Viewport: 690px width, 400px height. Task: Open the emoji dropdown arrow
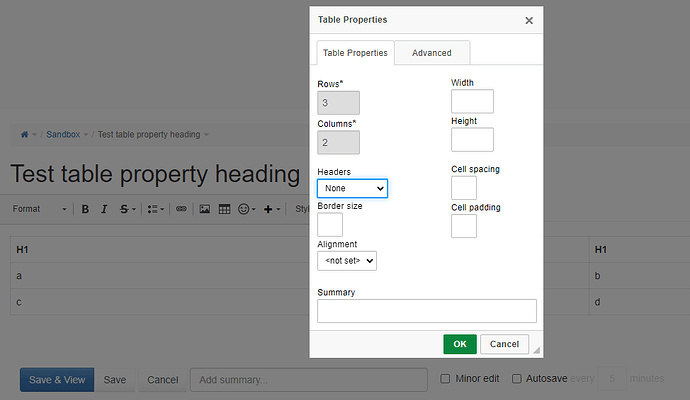pyautogui.click(x=253, y=209)
